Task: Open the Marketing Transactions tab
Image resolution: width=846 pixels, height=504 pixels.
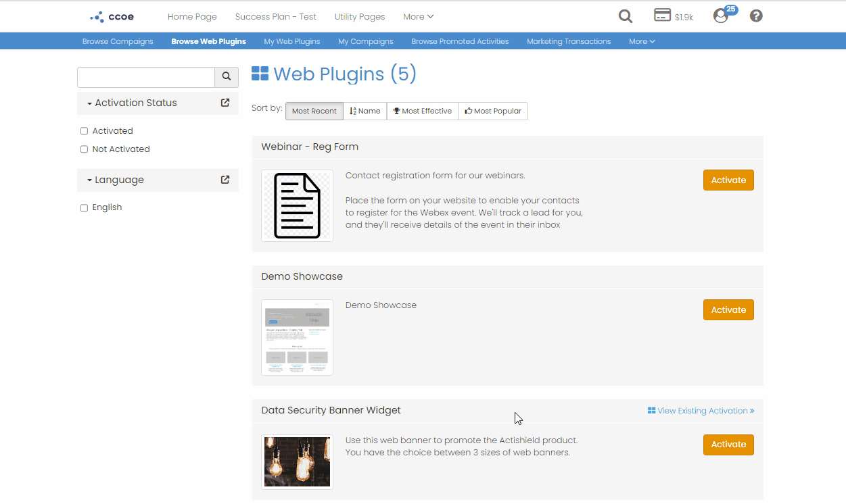Action: [x=569, y=41]
